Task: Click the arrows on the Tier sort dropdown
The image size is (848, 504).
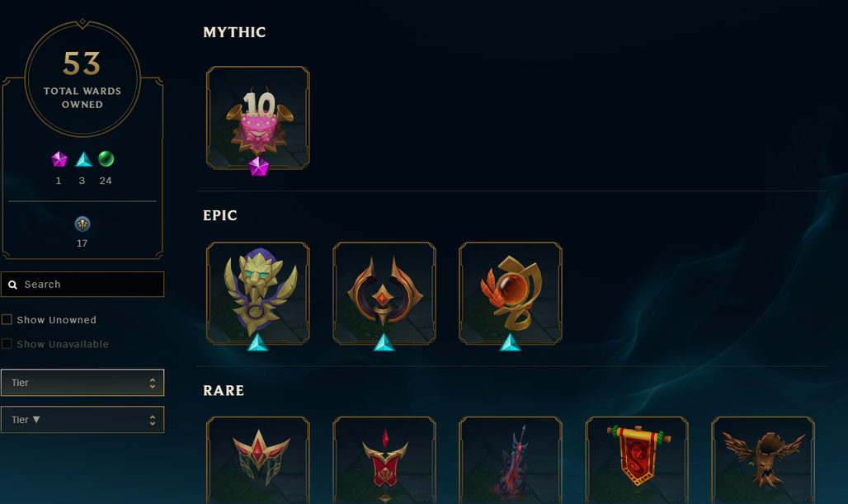Action: tap(153, 420)
